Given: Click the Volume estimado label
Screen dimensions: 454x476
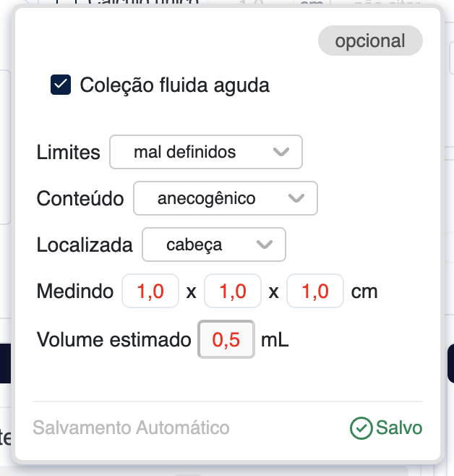Looking at the screenshot, I should tap(113, 339).
